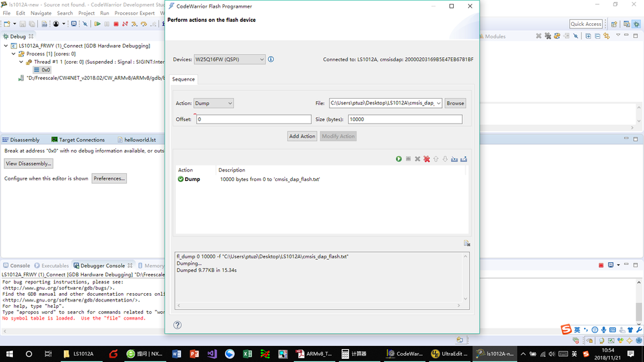Click the red Terminate debug icon in toolbar
Screen dimensions: 644x362
coord(116,24)
